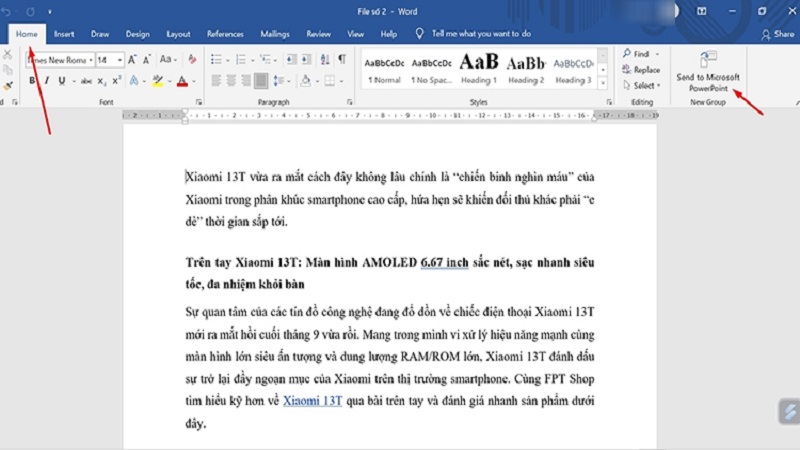Open the Paragraph dialog launcher
Image resolution: width=800 pixels, height=450 pixels.
[x=349, y=102]
